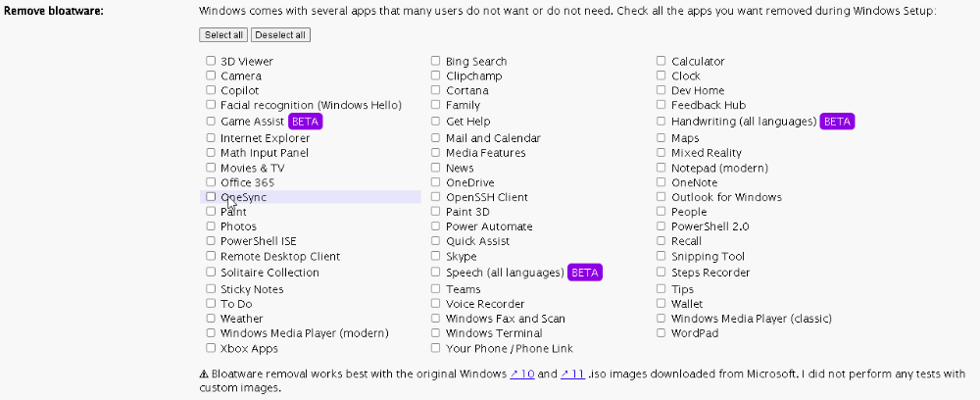Tick the WordPad checkbox
Viewport: 980px width, 400px height.
pos(661,332)
